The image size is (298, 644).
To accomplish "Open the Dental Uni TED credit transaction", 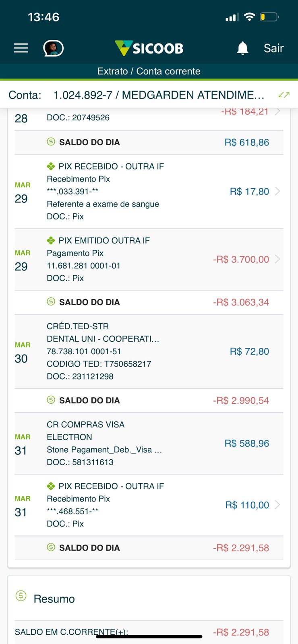I will [149, 351].
